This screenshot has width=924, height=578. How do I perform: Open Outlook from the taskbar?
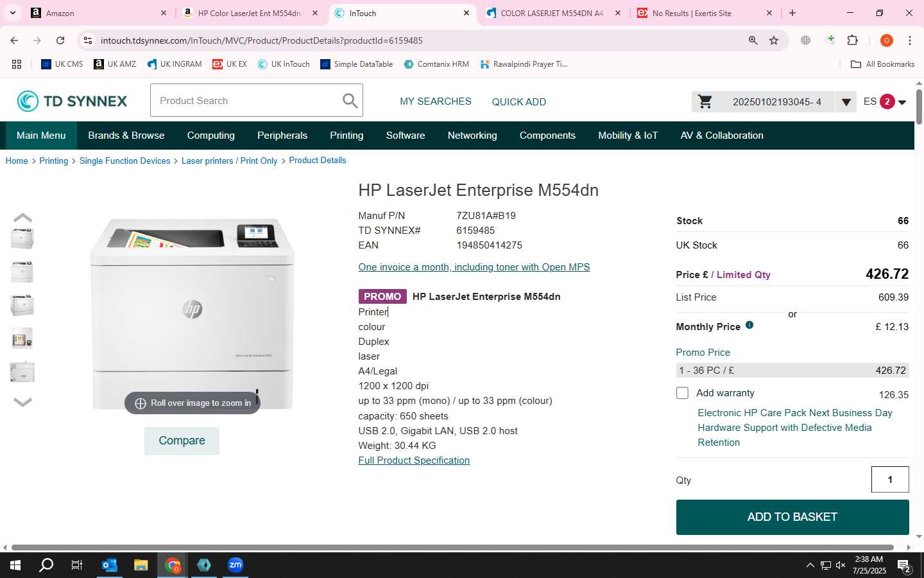[110, 565]
